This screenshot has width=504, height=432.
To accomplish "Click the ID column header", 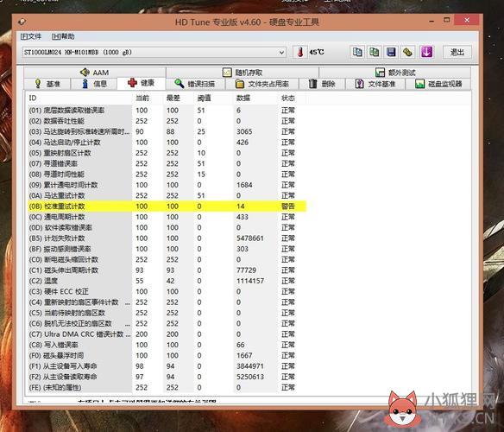I will click(x=79, y=98).
